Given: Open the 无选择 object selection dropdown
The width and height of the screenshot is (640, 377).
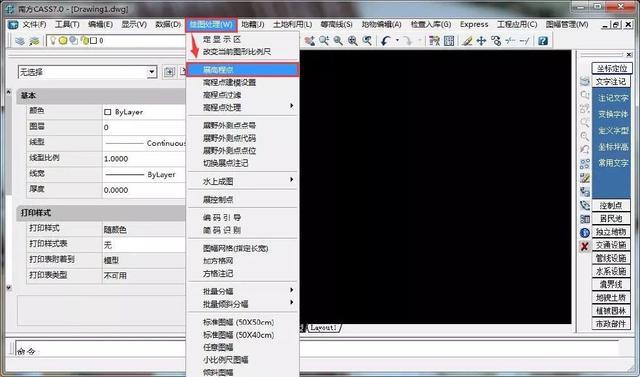Looking at the screenshot, I should (151, 72).
